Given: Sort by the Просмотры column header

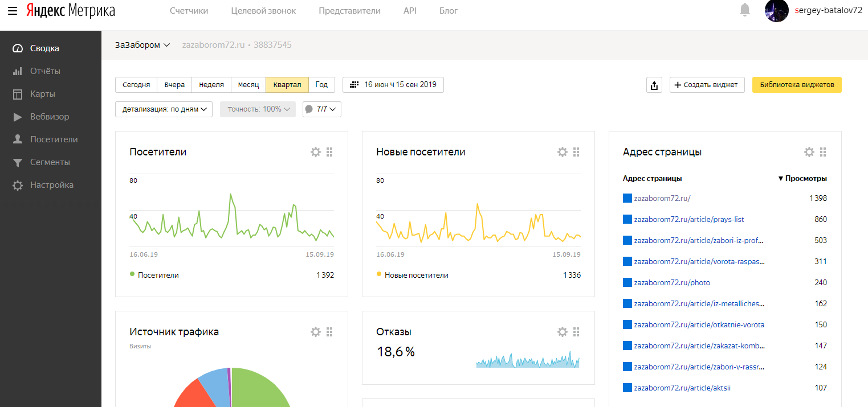Looking at the screenshot, I should [802, 178].
